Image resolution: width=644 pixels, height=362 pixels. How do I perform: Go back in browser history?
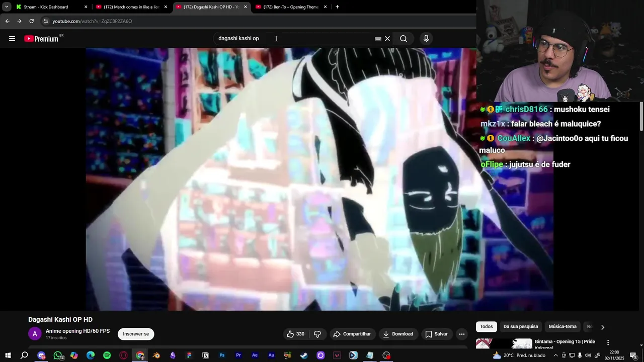(x=7, y=21)
